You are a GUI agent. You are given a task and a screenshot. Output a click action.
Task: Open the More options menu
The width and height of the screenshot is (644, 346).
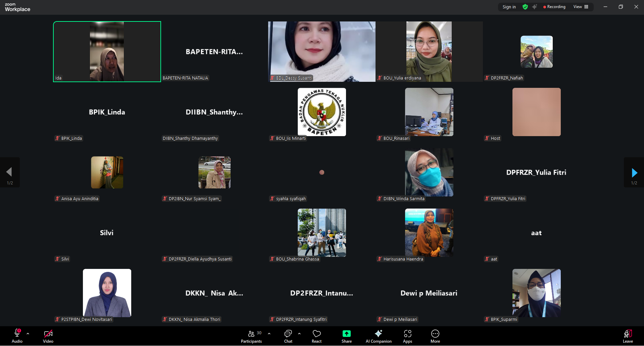(x=435, y=336)
